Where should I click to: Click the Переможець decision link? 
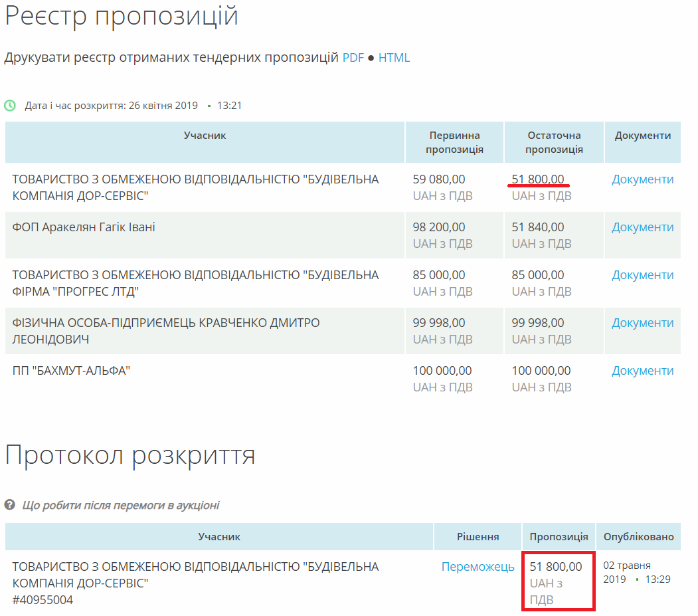click(478, 567)
